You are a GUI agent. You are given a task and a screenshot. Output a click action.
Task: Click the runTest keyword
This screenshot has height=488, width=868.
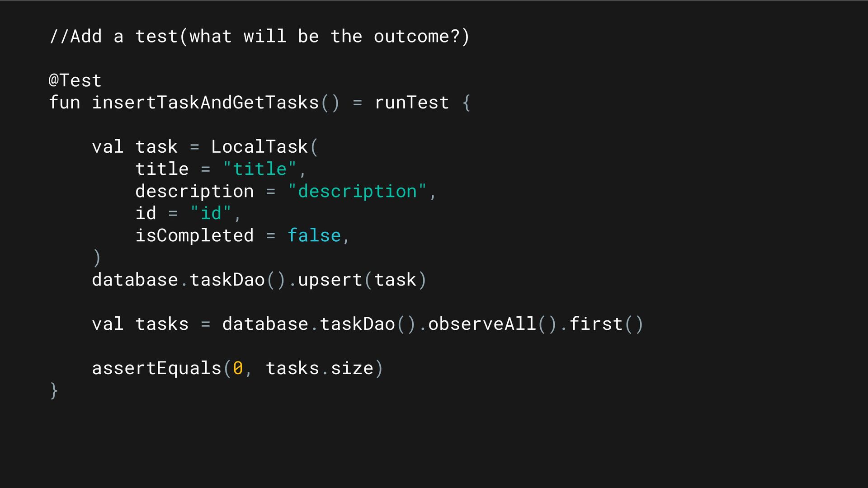click(x=412, y=103)
